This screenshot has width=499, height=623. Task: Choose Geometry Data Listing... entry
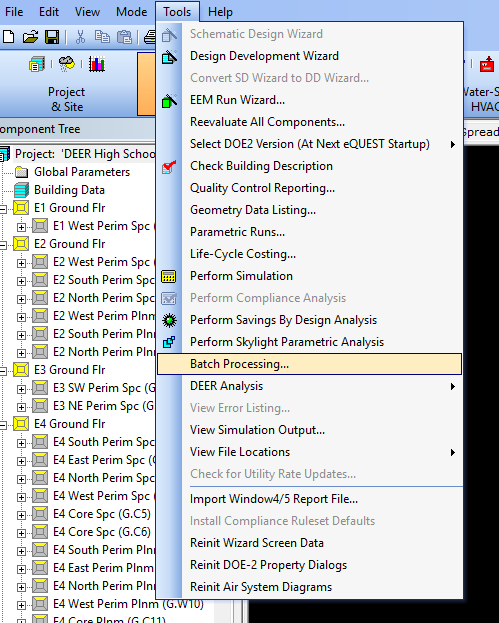coord(309,210)
